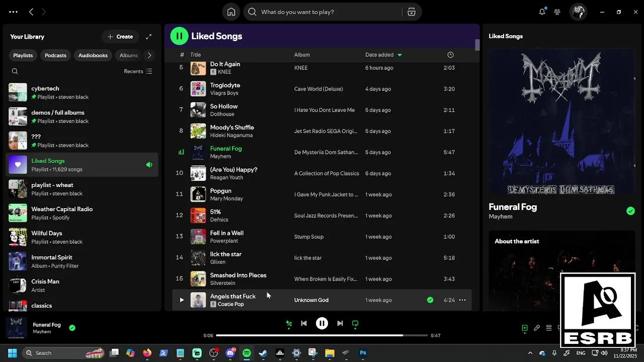
Task: Open the Immortal Spirit album
Action: (82, 261)
